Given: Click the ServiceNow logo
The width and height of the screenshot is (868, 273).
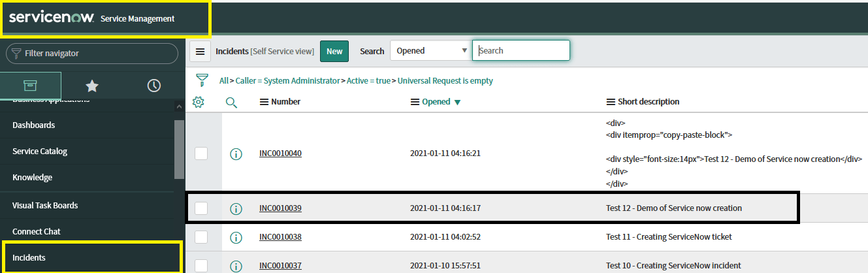Looking at the screenshot, I should pos(52,18).
